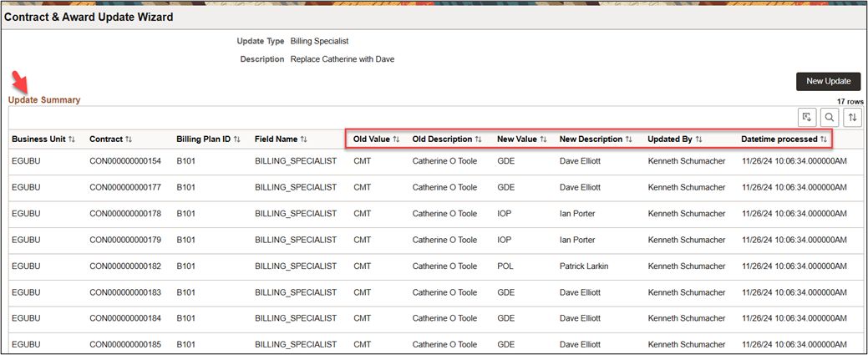
Task: Click Catherine O Toole in CON000000000154 row
Action: point(444,161)
